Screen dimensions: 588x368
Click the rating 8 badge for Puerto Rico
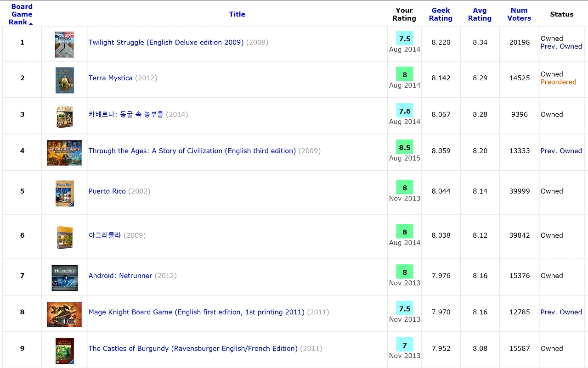[x=405, y=187]
